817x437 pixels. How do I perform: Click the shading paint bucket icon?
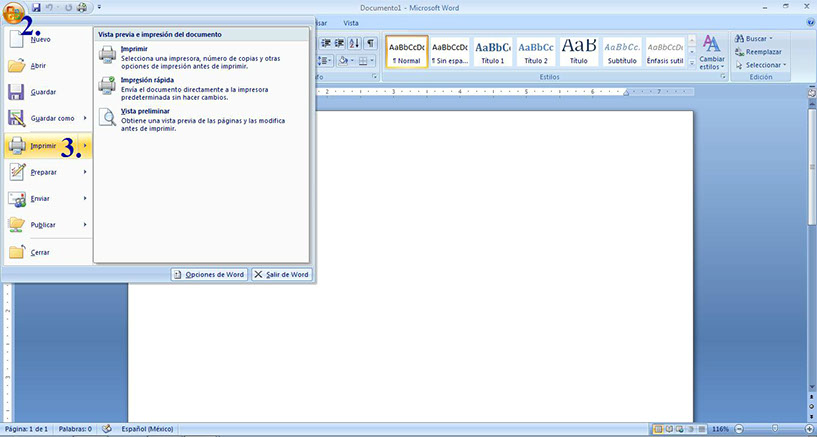pyautogui.click(x=343, y=60)
